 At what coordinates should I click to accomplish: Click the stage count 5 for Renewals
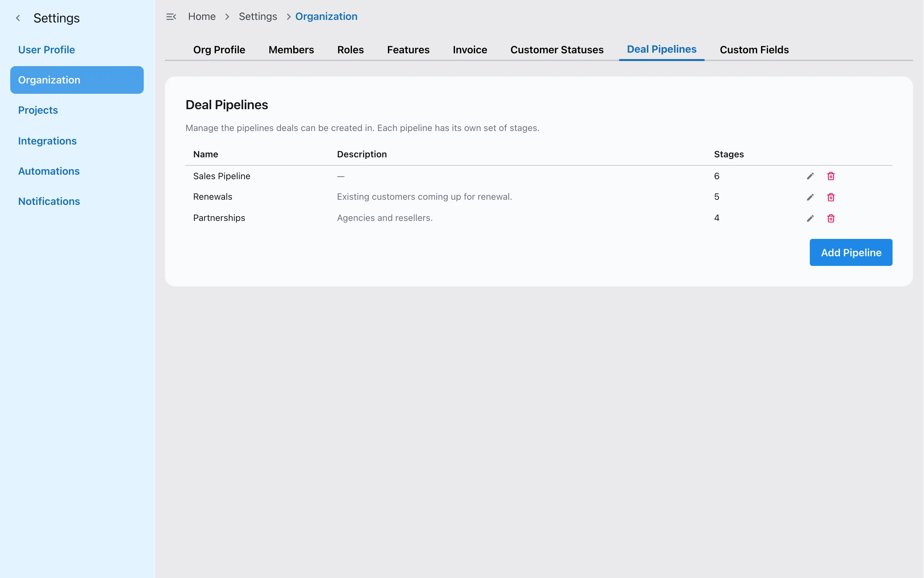click(x=717, y=197)
